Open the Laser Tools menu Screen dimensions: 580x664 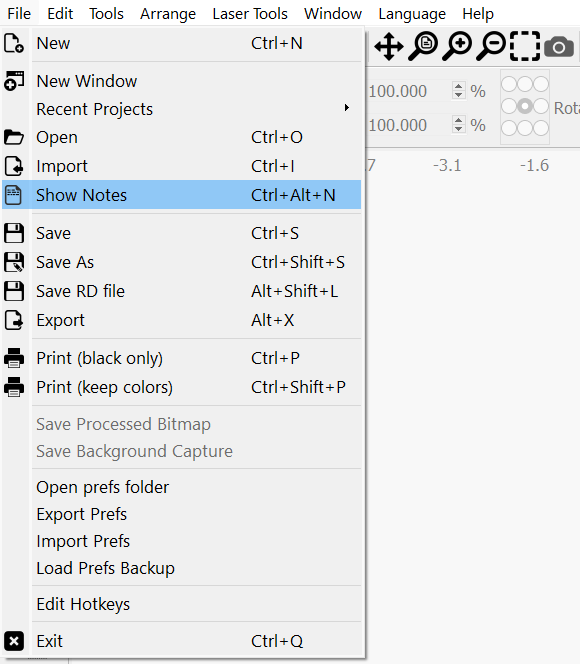250,14
